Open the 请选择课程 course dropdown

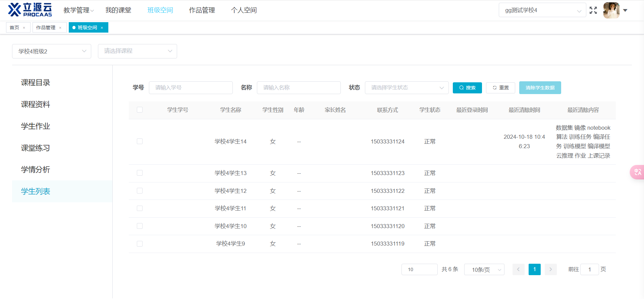138,51
